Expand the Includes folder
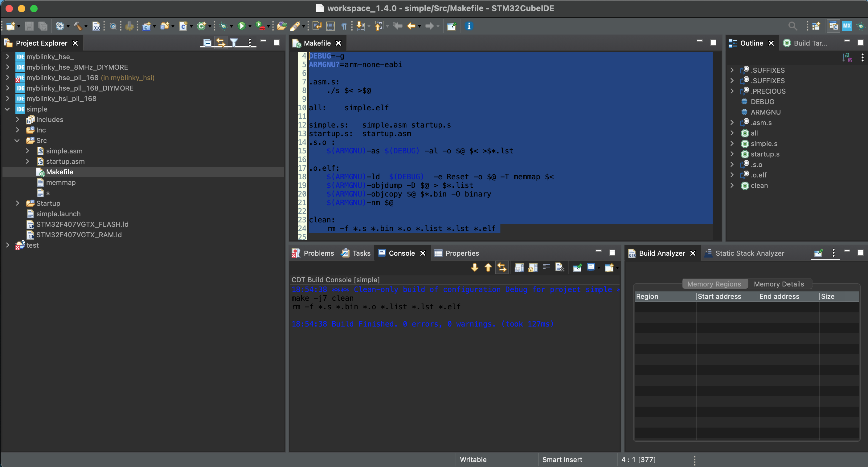The image size is (868, 467). [x=18, y=120]
